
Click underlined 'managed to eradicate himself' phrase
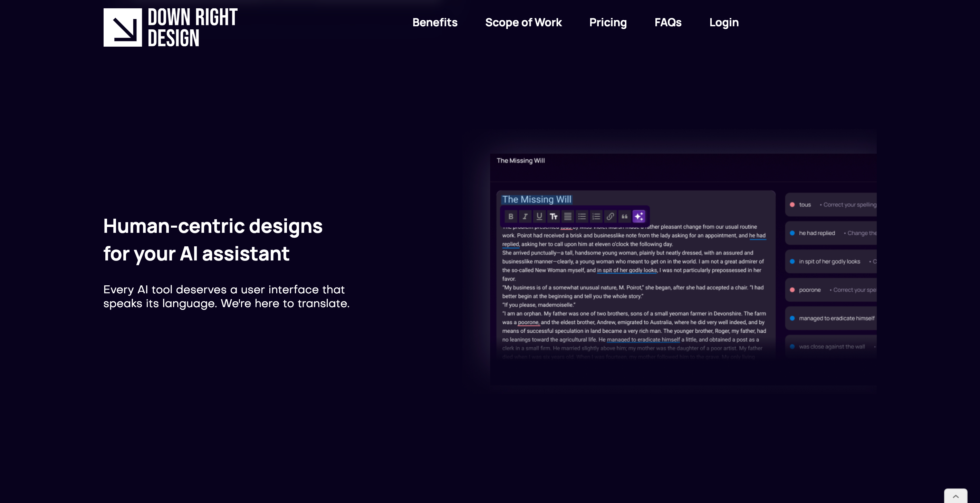tap(643, 340)
